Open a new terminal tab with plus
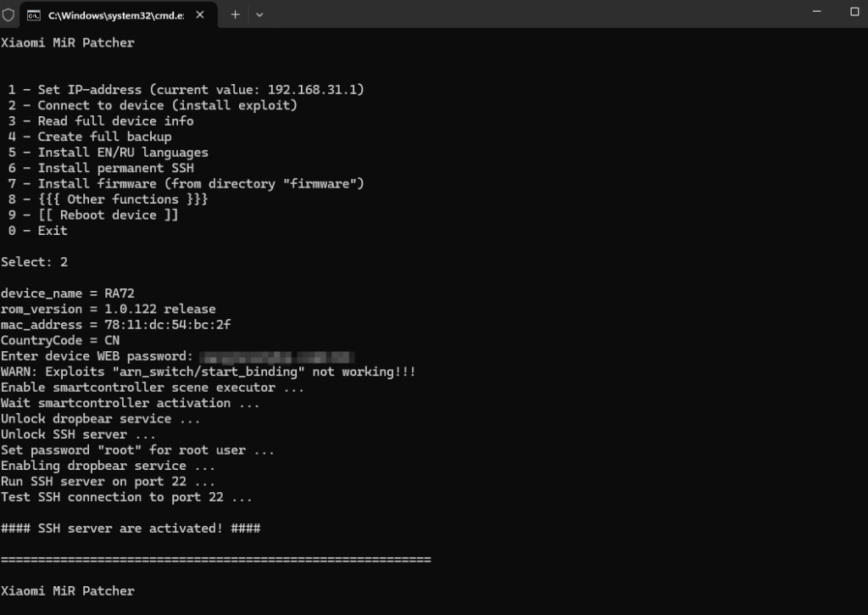This screenshot has width=868, height=615. (x=235, y=14)
